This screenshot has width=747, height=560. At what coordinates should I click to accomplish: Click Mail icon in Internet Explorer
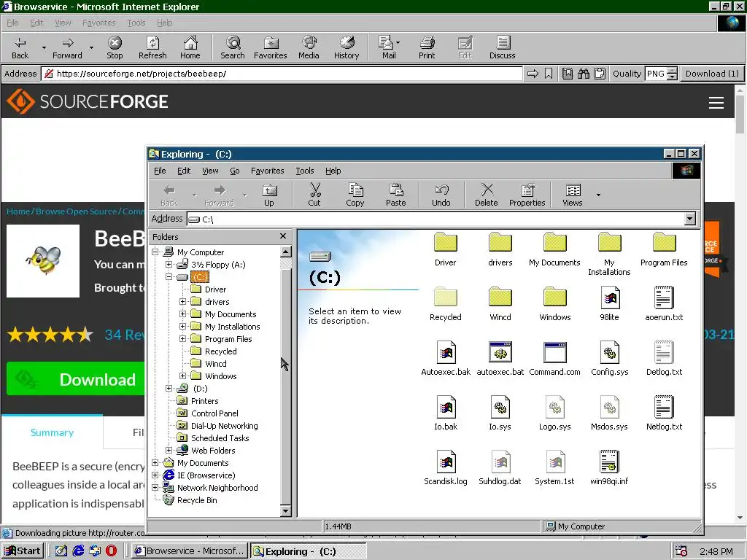tap(387, 43)
